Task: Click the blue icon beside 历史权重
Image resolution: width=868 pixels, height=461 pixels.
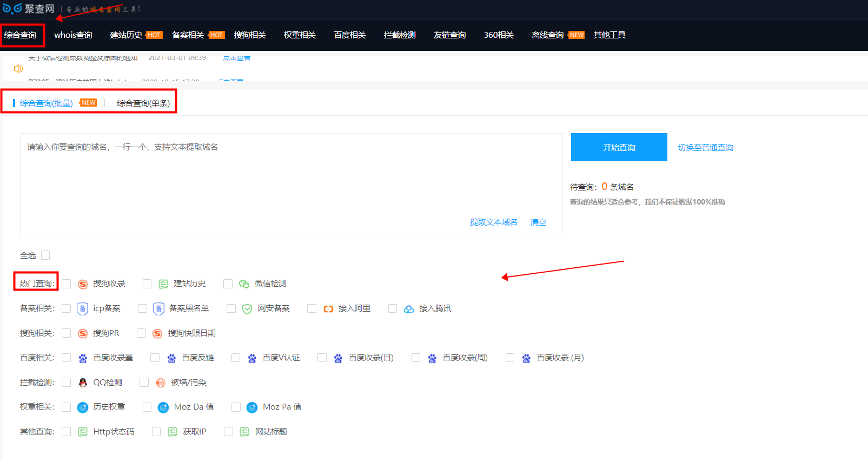Action: click(x=83, y=407)
